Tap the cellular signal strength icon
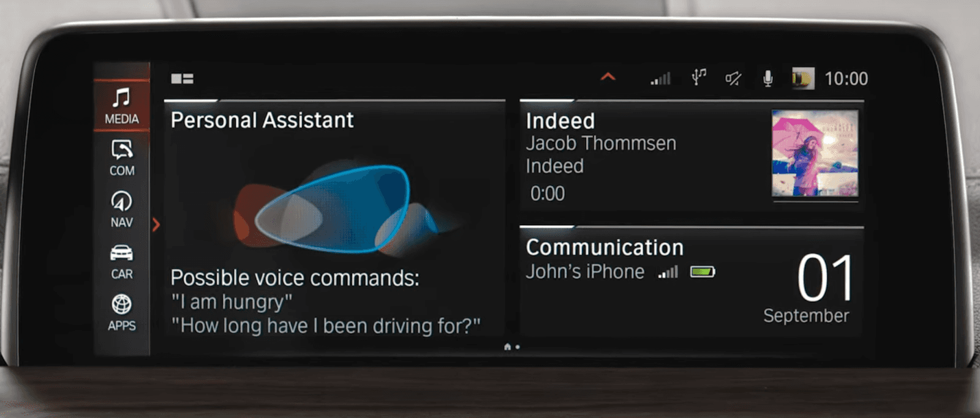Screen dimensions: 980x418 [660, 78]
